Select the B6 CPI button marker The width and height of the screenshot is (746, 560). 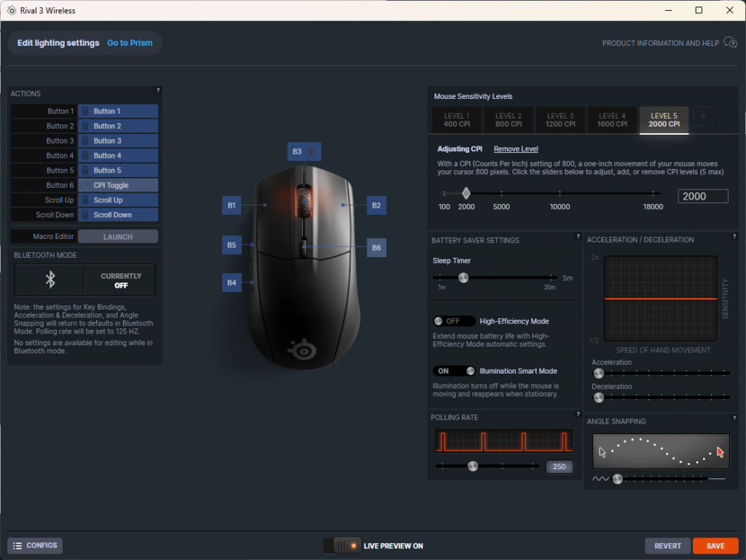click(x=377, y=248)
